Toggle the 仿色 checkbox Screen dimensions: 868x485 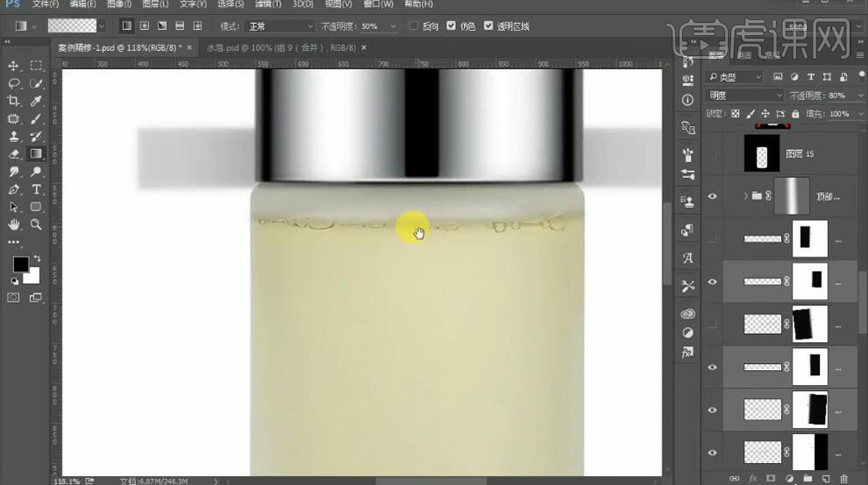point(452,26)
